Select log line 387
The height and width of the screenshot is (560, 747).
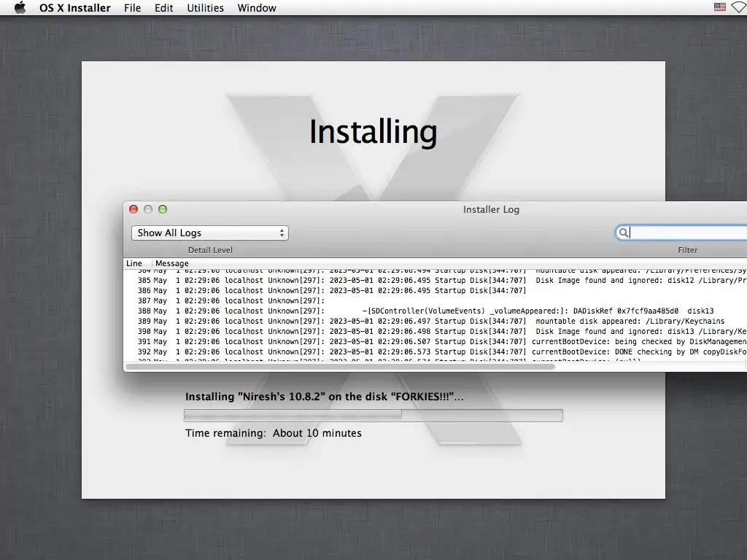(x=435, y=301)
